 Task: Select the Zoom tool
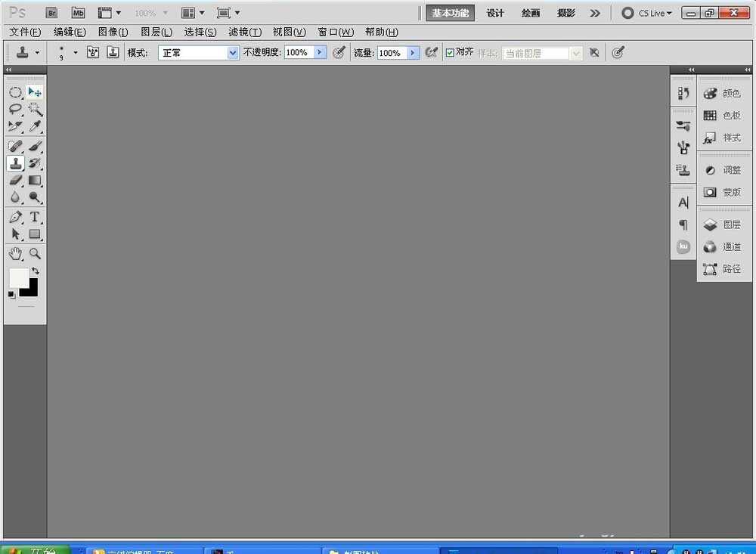tap(35, 254)
